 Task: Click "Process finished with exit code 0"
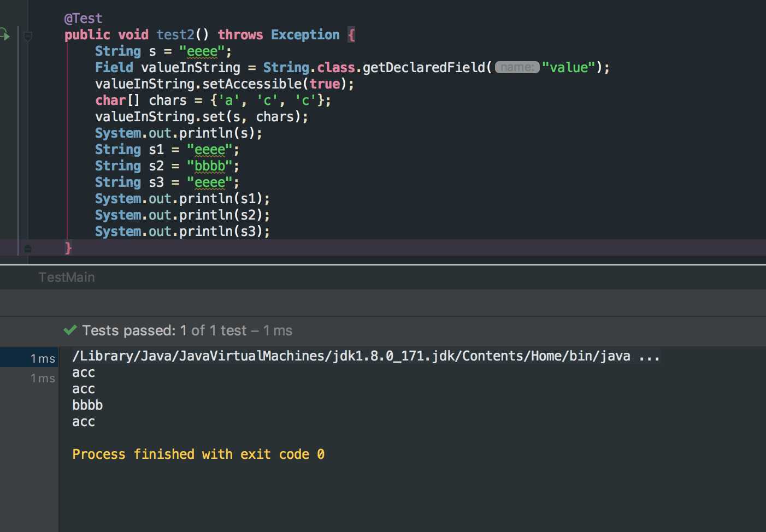198,454
